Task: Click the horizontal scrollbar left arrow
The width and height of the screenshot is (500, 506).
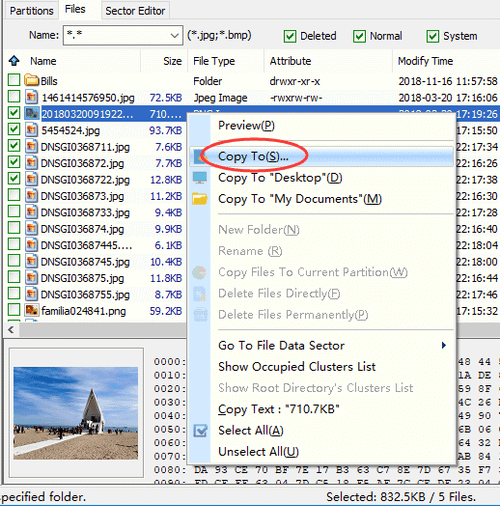Action: (11, 330)
